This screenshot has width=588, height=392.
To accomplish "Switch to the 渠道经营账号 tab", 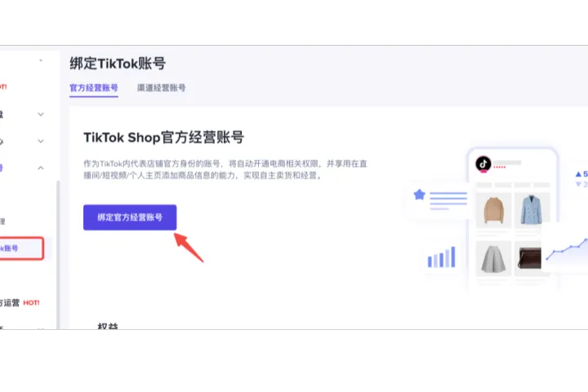I will coord(161,87).
